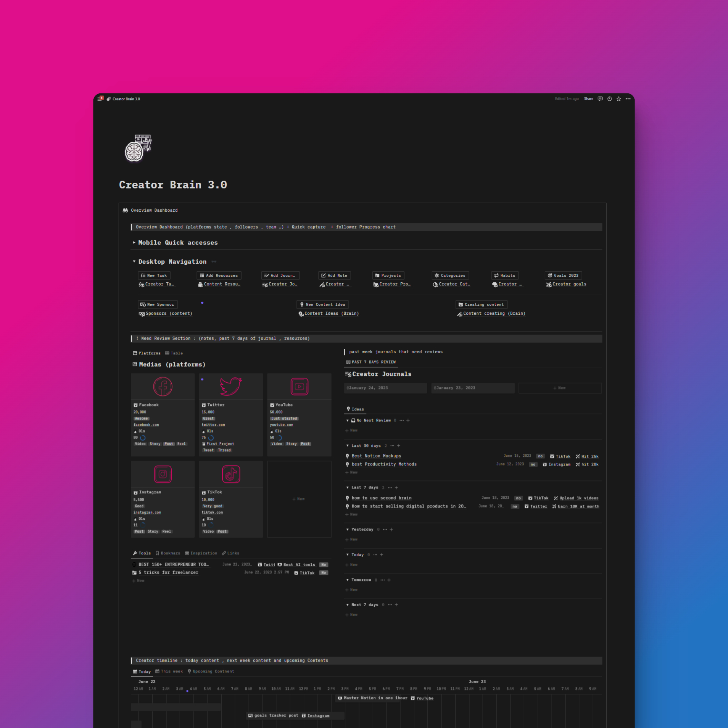Image resolution: width=728 pixels, height=728 pixels.
Task: Open the comments icon in top bar
Action: [x=600, y=99]
